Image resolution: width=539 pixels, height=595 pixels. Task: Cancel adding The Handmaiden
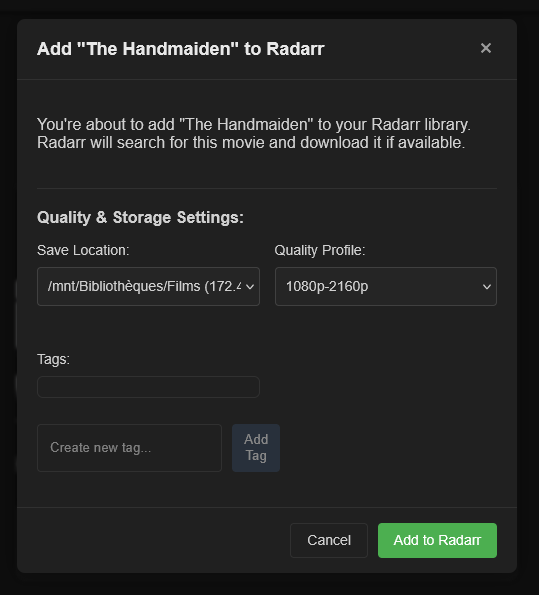pyautogui.click(x=329, y=540)
